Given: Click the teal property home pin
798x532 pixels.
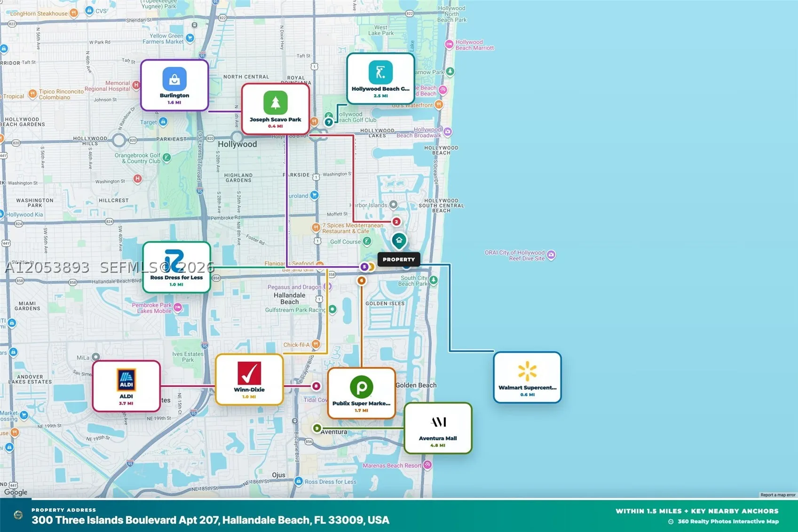Looking at the screenshot, I should click(399, 241).
